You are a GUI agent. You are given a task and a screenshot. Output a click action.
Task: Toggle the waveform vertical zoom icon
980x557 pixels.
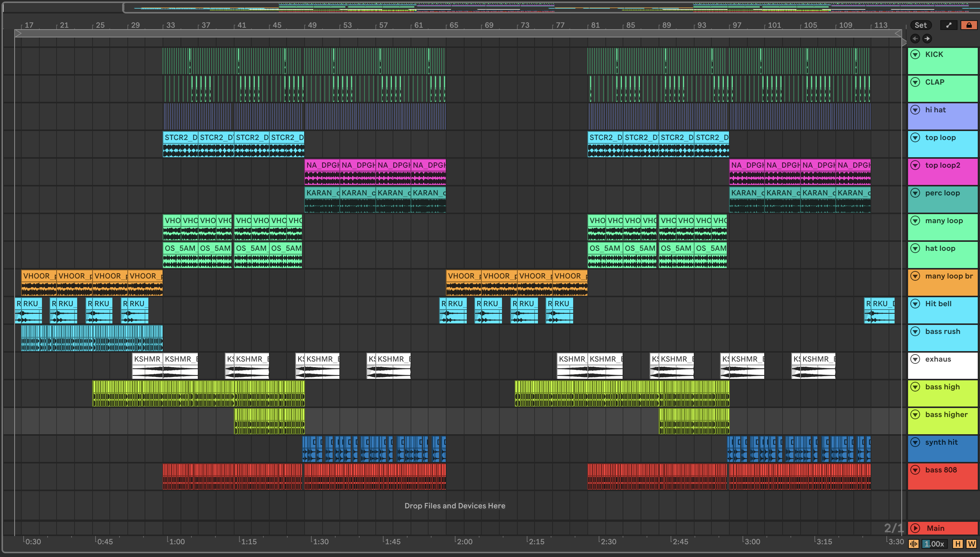913,544
